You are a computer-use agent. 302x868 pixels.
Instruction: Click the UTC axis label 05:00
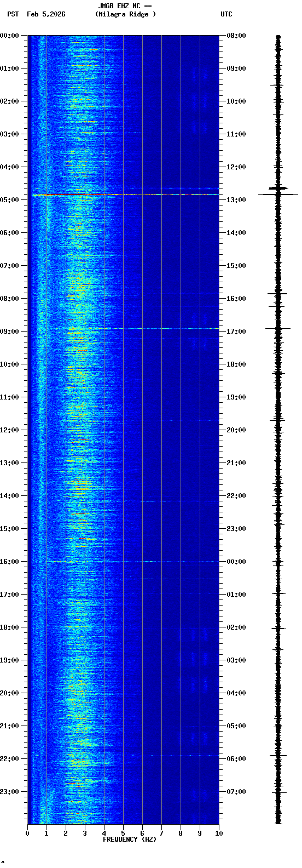pos(236,726)
